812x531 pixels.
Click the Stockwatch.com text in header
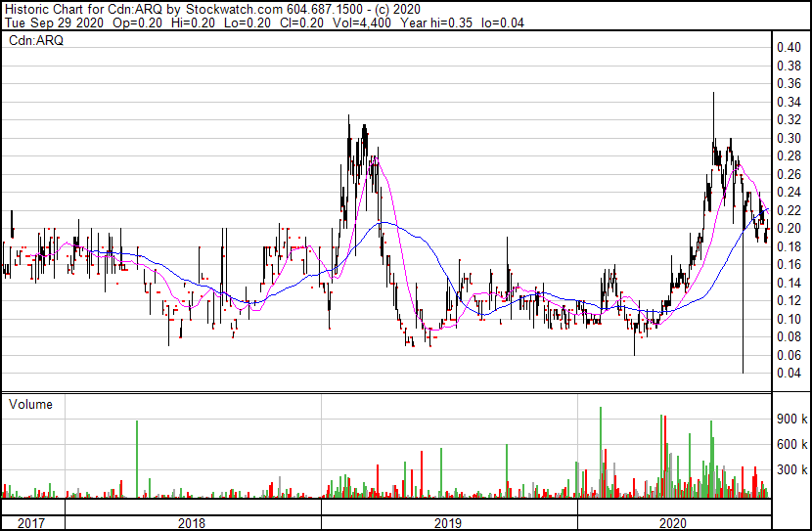235,9
